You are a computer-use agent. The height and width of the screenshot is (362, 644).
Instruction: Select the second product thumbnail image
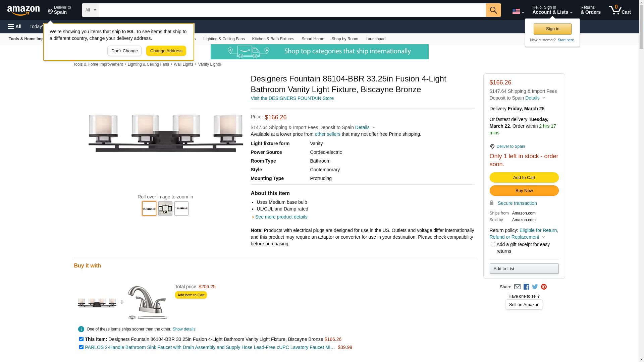[x=165, y=208]
